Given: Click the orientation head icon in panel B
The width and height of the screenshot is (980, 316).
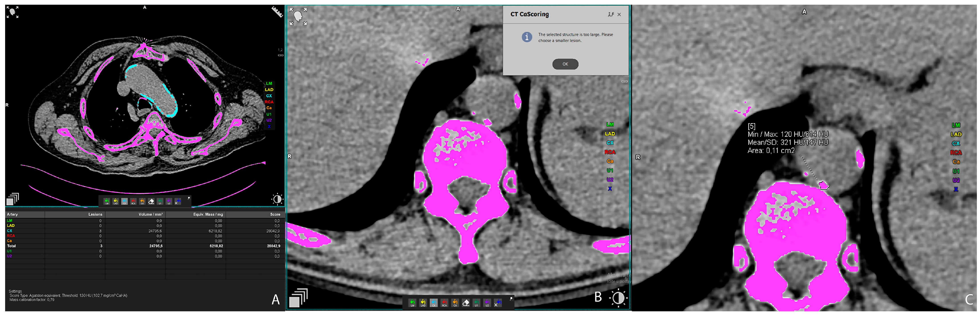Looking at the screenshot, I should click(298, 16).
